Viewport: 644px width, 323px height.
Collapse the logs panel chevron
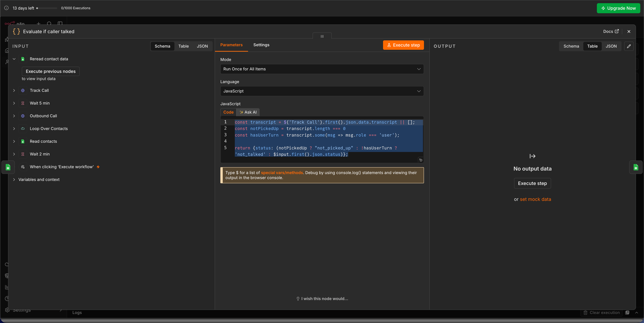pyautogui.click(x=636, y=312)
